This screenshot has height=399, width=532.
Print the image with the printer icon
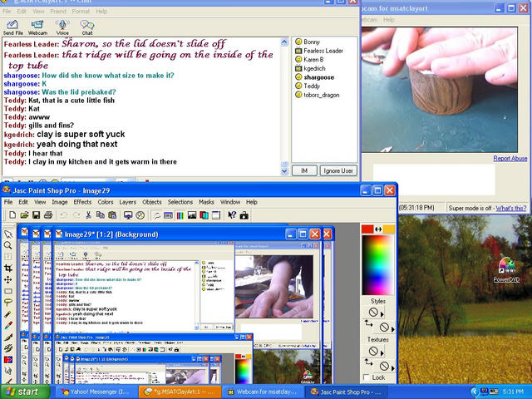(48, 215)
